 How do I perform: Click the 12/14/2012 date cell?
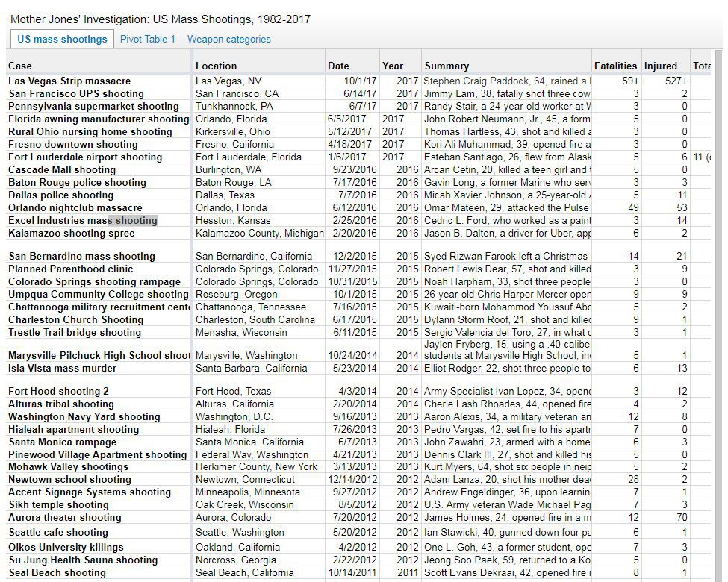352,479
